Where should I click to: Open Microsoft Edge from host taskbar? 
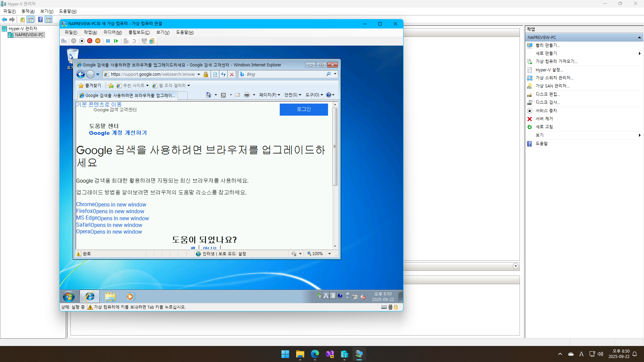[x=315, y=354]
